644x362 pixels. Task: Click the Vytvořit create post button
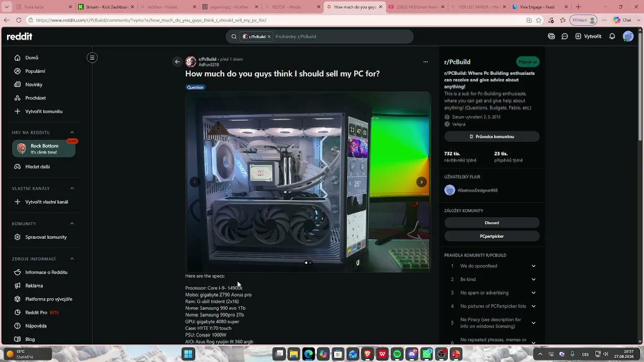pos(588,36)
